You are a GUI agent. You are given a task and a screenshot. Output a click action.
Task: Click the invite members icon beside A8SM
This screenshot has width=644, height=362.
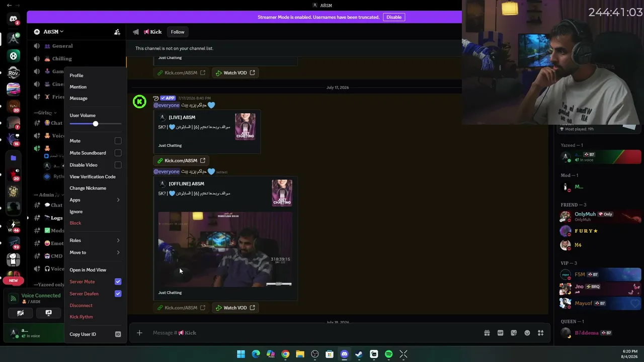pyautogui.click(x=117, y=32)
